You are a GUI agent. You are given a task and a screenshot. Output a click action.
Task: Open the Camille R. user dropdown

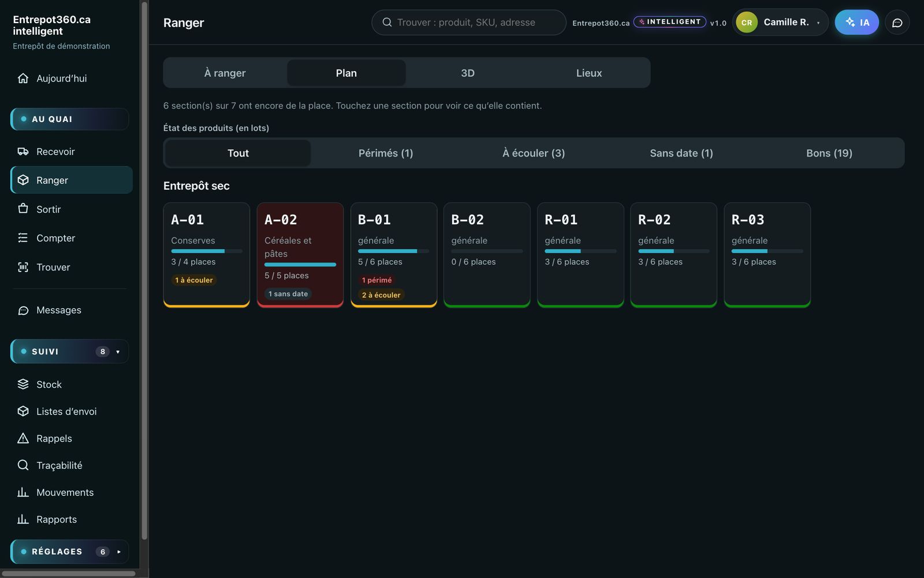[780, 23]
